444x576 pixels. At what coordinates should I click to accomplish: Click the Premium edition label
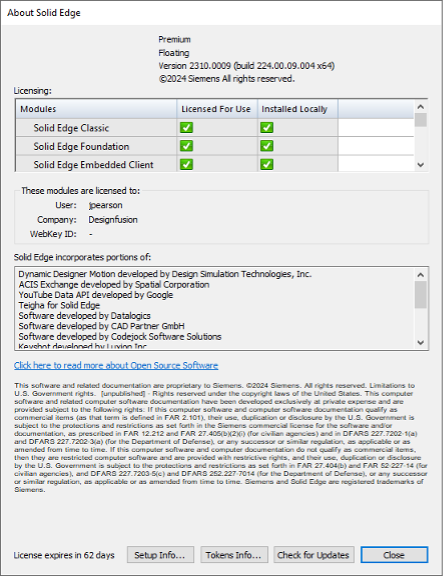click(x=174, y=39)
